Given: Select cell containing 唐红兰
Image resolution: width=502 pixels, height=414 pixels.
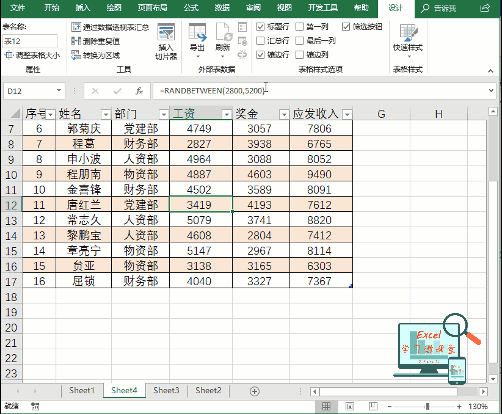Looking at the screenshot, I should click(x=83, y=204).
